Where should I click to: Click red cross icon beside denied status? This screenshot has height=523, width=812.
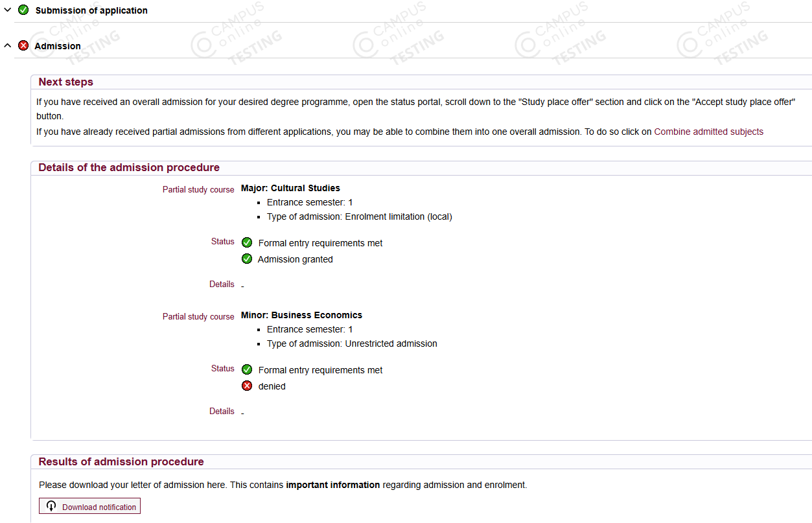coord(247,386)
